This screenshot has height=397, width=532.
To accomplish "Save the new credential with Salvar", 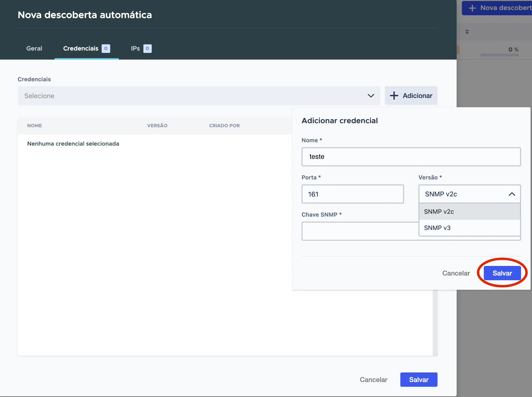I will (502, 273).
